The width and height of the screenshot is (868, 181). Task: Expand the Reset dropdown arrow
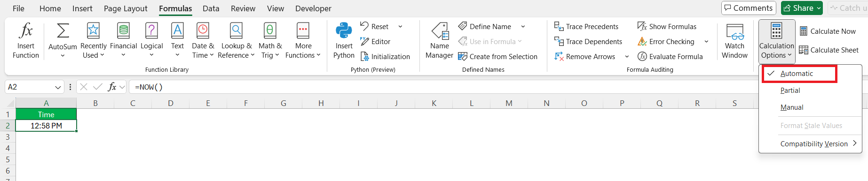tap(400, 27)
